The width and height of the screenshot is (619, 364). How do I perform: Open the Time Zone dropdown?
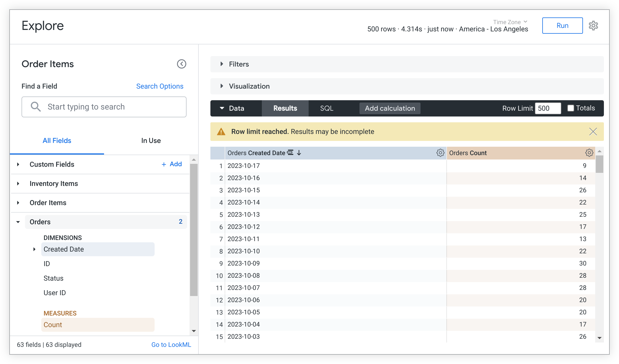tap(510, 22)
